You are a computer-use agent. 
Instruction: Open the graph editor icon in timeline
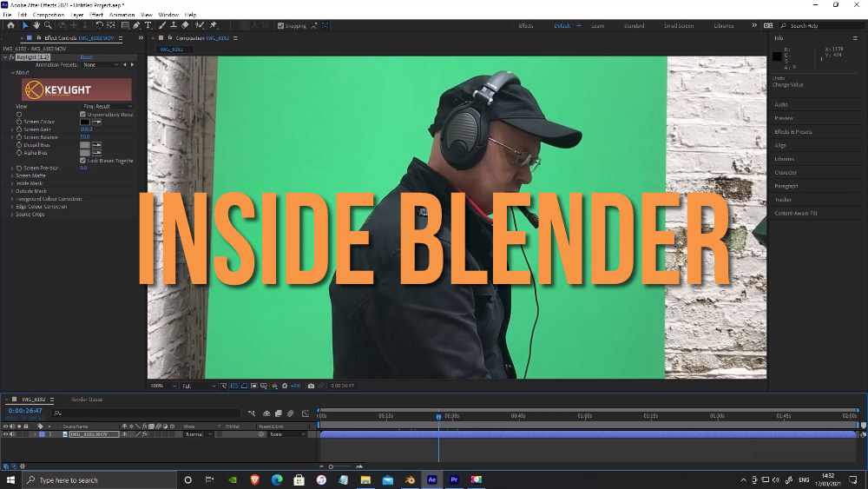[x=305, y=413]
